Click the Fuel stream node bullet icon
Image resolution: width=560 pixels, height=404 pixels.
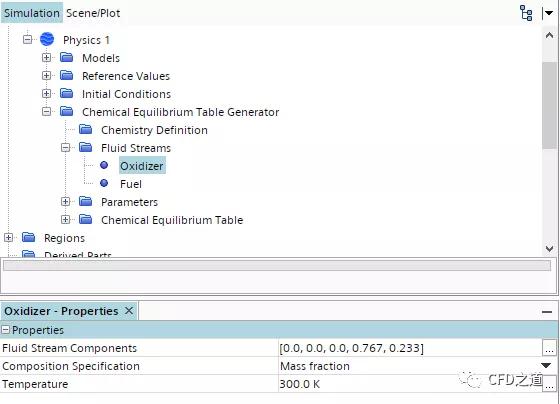point(104,183)
